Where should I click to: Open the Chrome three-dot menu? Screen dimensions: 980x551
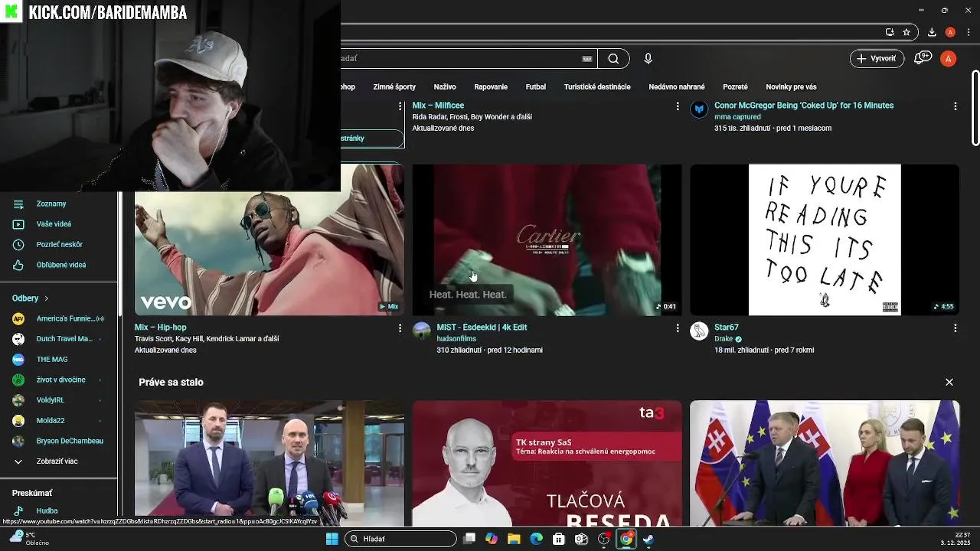969,32
